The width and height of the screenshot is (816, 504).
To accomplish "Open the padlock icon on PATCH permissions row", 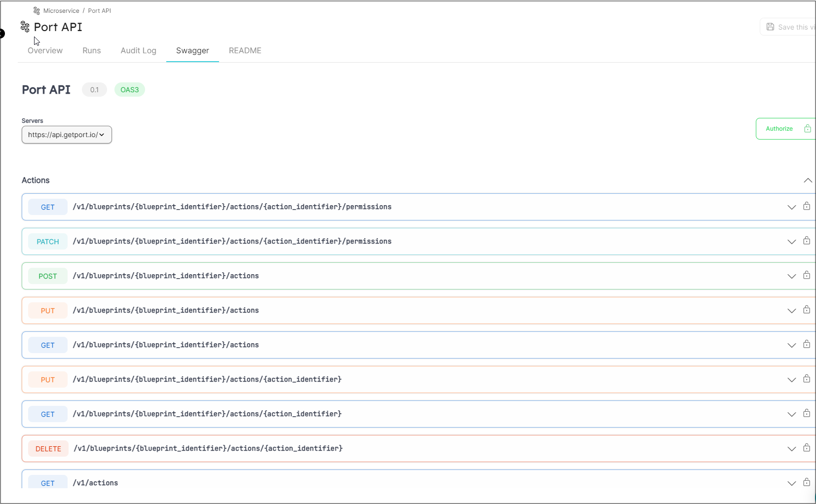I will (x=807, y=241).
